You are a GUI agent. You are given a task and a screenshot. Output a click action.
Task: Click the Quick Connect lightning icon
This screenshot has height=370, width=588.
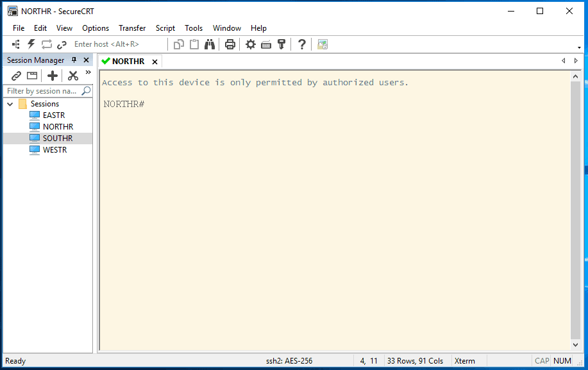coord(31,44)
